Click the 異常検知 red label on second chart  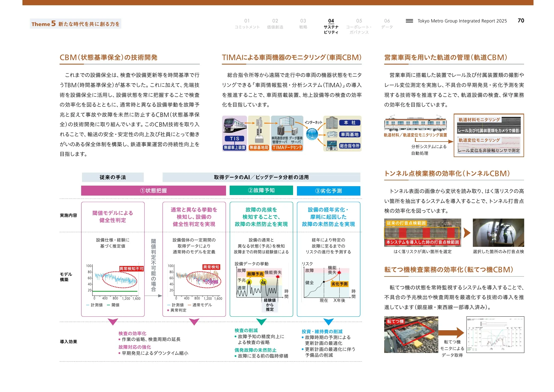point(211,267)
